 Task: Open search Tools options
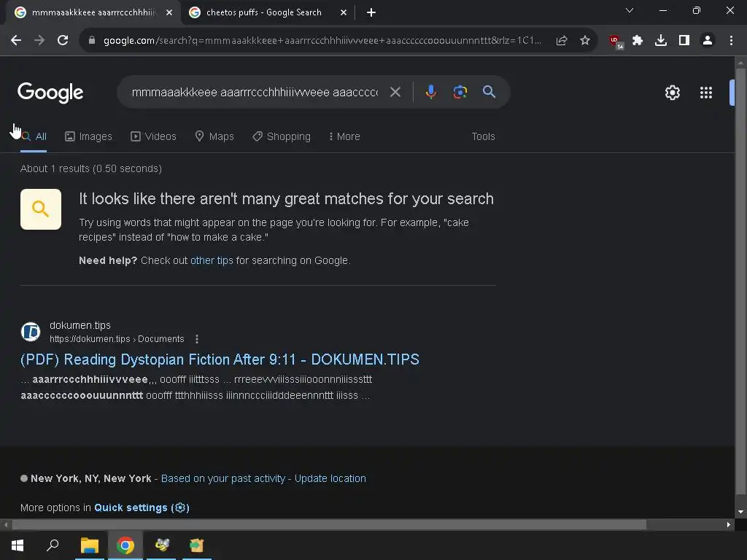[x=483, y=136]
